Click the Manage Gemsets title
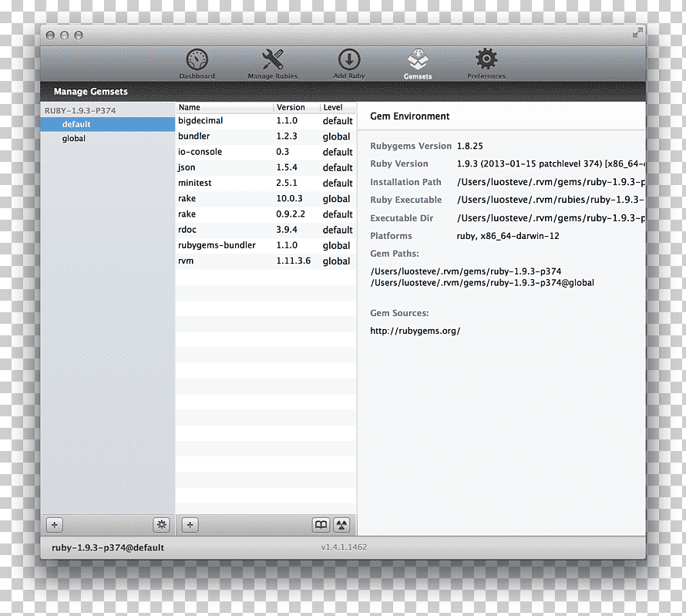This screenshot has height=616, width=686. [x=90, y=92]
